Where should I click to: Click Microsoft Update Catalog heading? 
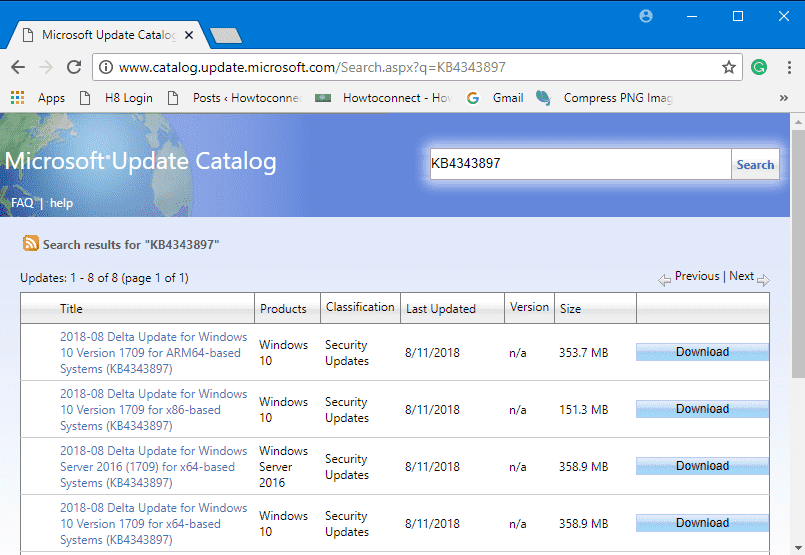click(x=141, y=161)
